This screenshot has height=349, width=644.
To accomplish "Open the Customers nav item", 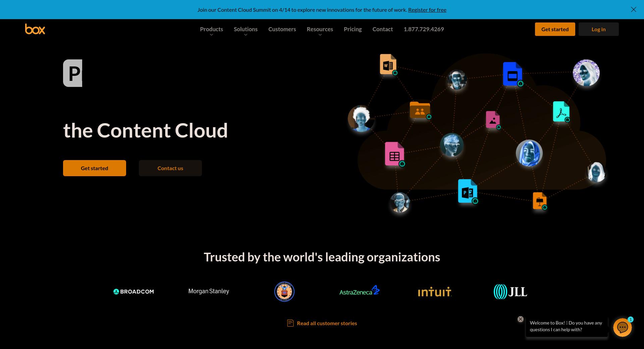I will (x=282, y=29).
